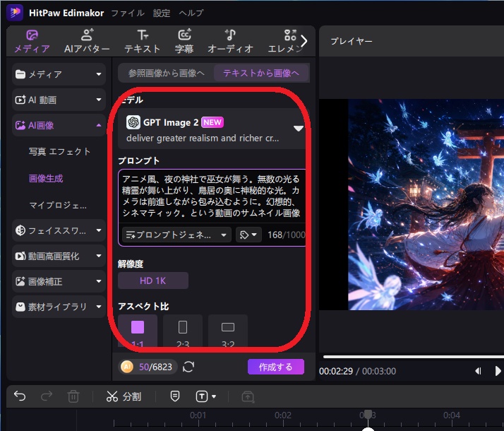The width and height of the screenshot is (504, 431).
Task: Open the プロンプトジェネ… dropdown
Action: click(x=176, y=235)
